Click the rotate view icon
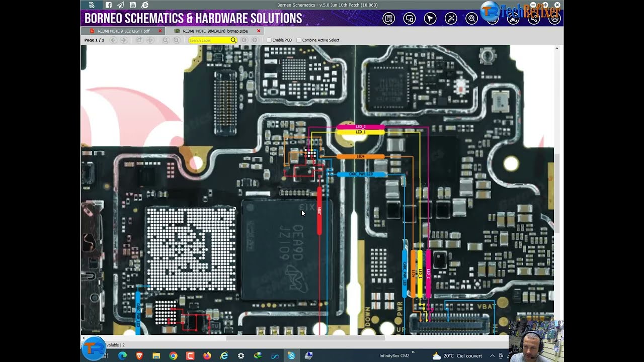Image resolution: width=644 pixels, height=362 pixels. [139, 40]
